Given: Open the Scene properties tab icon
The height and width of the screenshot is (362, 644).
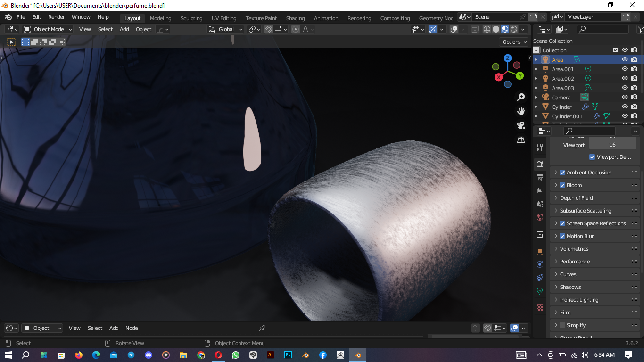Looking at the screenshot, I should point(540,204).
